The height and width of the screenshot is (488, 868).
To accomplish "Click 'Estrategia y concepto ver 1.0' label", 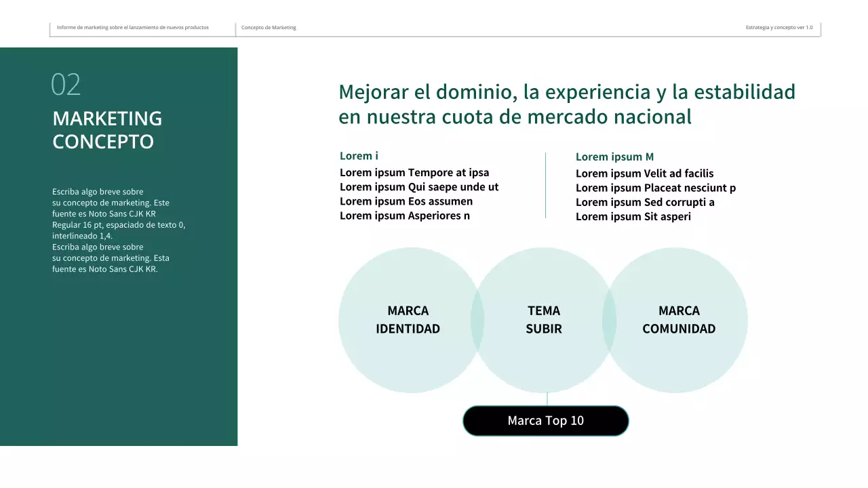I will (x=778, y=27).
